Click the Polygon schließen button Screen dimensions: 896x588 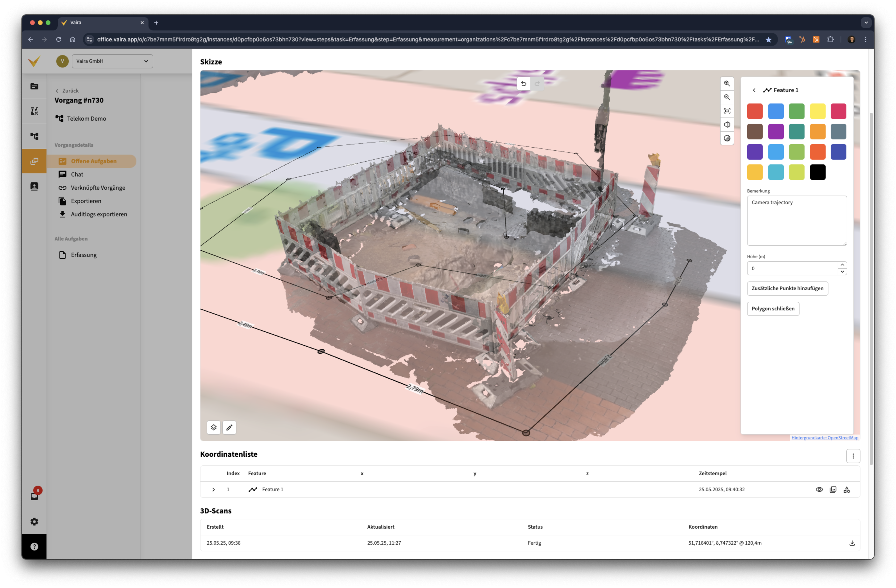[773, 308]
